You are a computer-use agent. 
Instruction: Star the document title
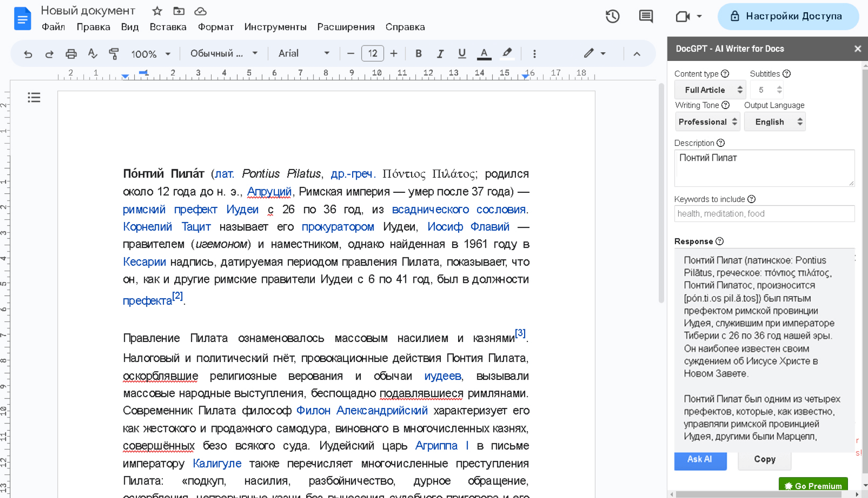(157, 11)
